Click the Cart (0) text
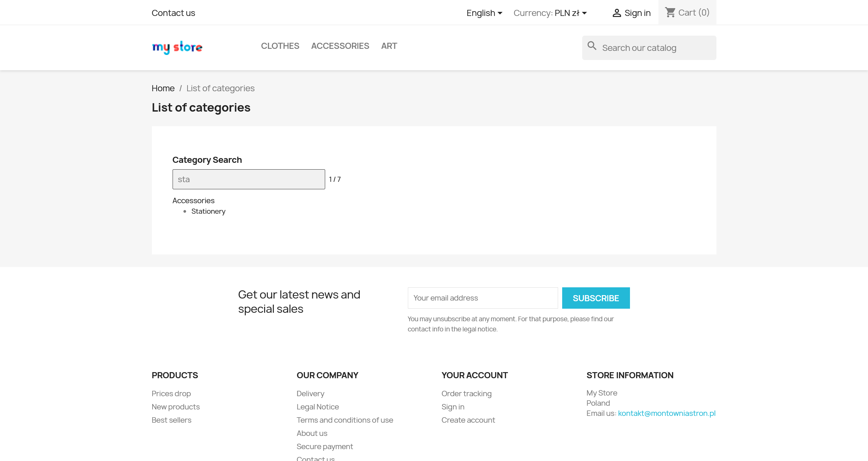868x461 pixels. click(x=694, y=13)
